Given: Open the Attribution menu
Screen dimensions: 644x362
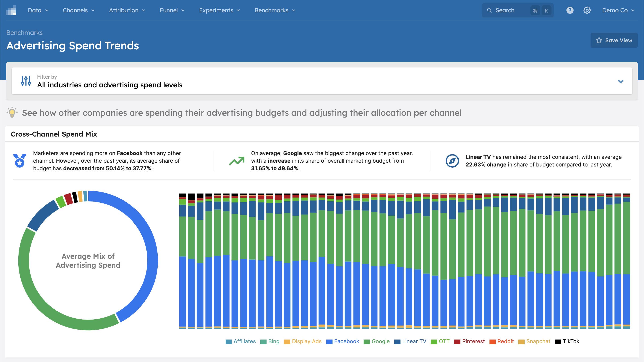Looking at the screenshot, I should pyautogui.click(x=127, y=11).
